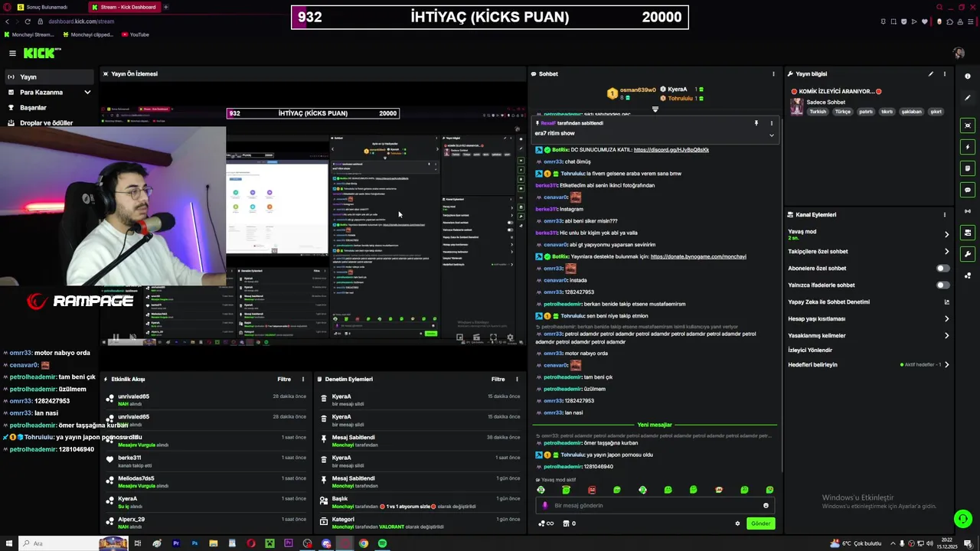Toggle channel actions icon in right sidebar
The height and width of the screenshot is (551, 980).
coord(968,233)
